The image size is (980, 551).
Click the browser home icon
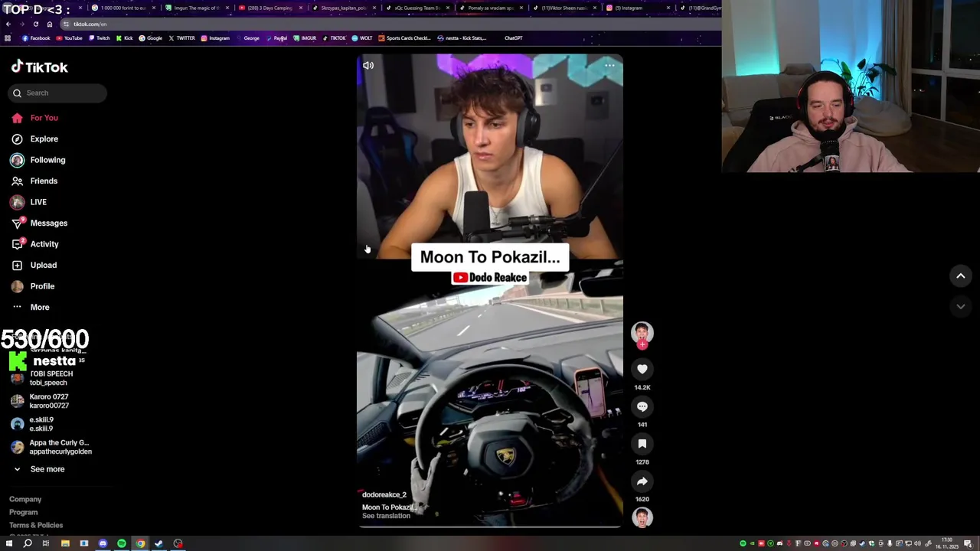pos(50,24)
